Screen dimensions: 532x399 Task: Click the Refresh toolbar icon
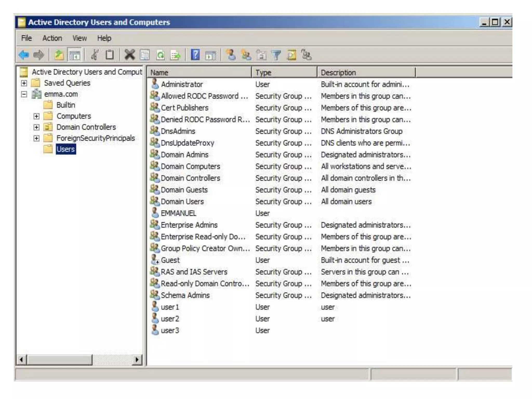[161, 55]
